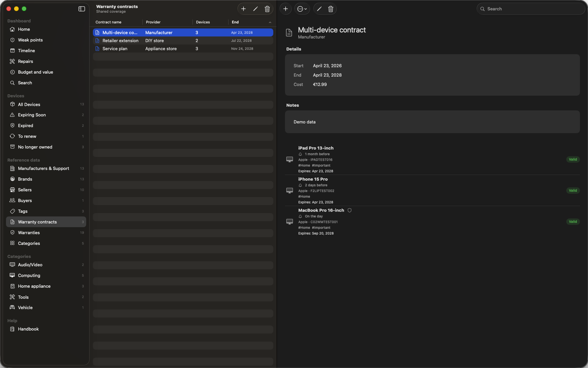The height and width of the screenshot is (368, 588).
Task: Click the Expiring Soon warning icon
Action: coord(12,115)
